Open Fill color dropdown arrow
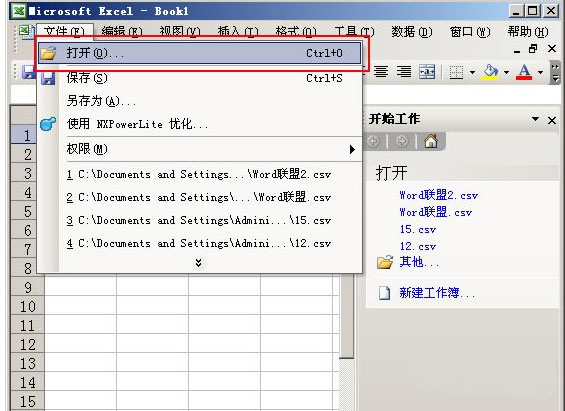 tap(506, 72)
